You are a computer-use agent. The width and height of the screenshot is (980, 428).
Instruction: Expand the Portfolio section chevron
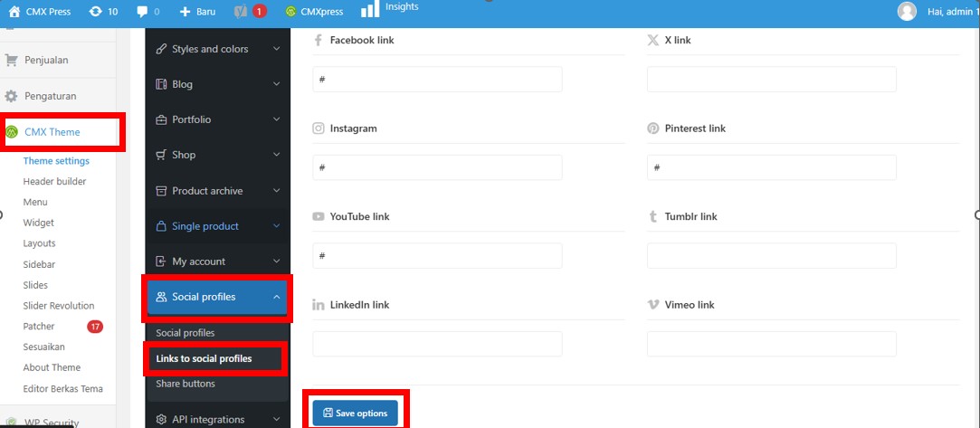[277, 119]
